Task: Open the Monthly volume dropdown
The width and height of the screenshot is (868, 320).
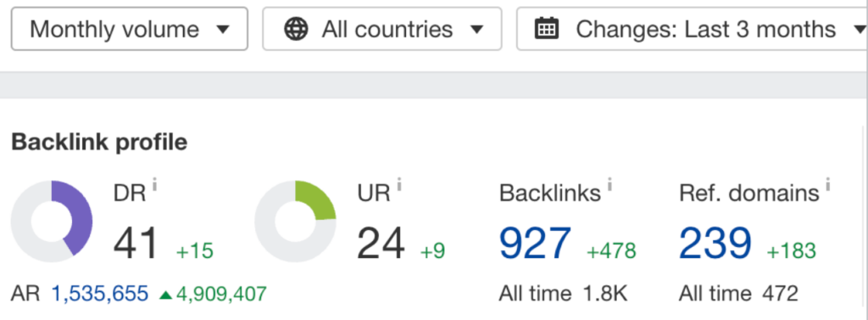Action: pyautogui.click(x=129, y=29)
